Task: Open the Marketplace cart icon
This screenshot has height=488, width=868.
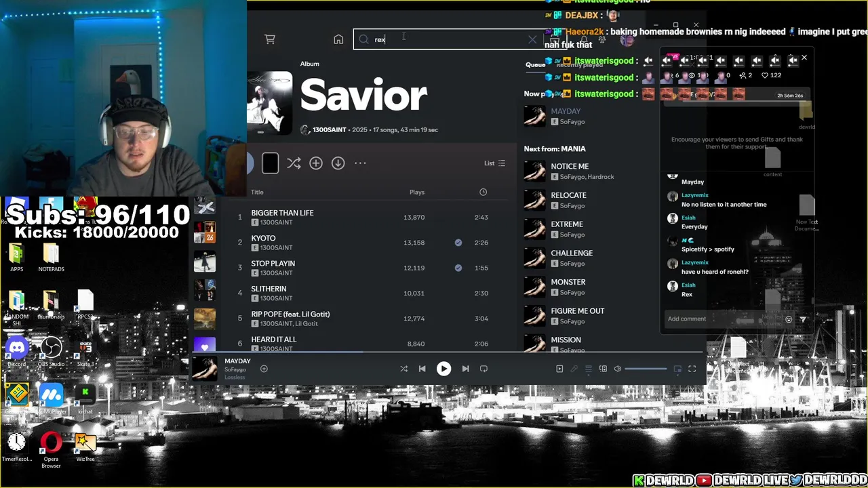Action: [270, 39]
